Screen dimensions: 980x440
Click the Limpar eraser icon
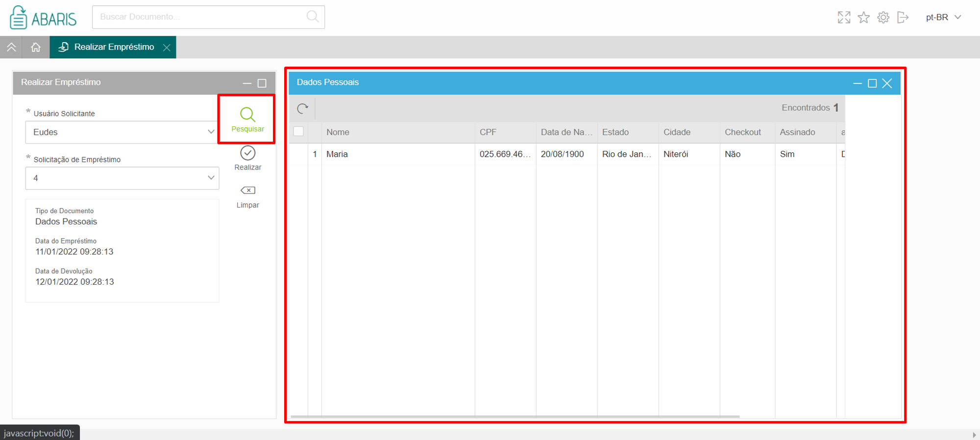(248, 190)
